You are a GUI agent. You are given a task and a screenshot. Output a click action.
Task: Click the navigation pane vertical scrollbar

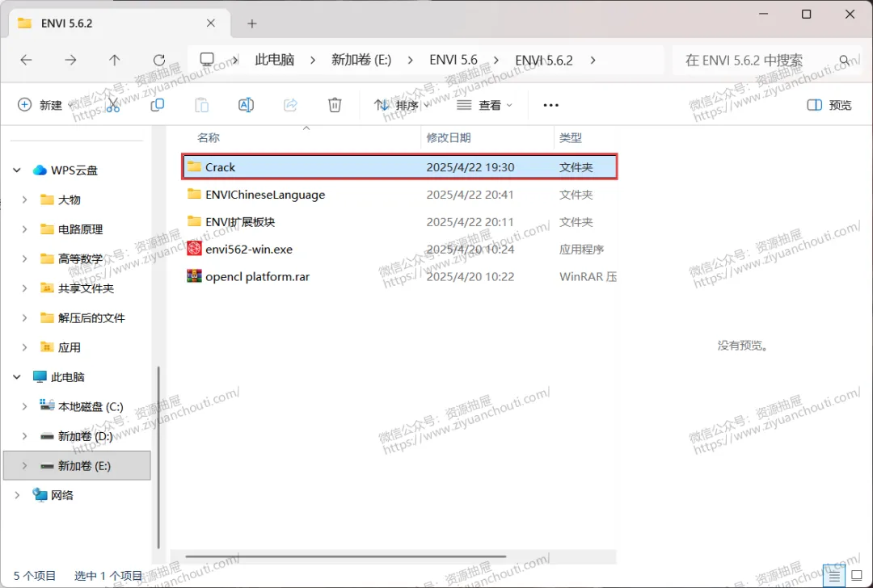point(158,456)
